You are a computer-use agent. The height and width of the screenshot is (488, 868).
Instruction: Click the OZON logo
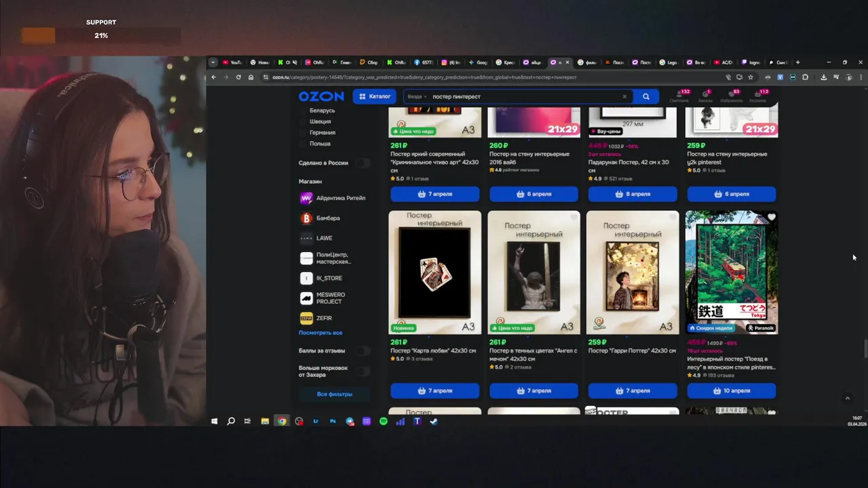[321, 96]
